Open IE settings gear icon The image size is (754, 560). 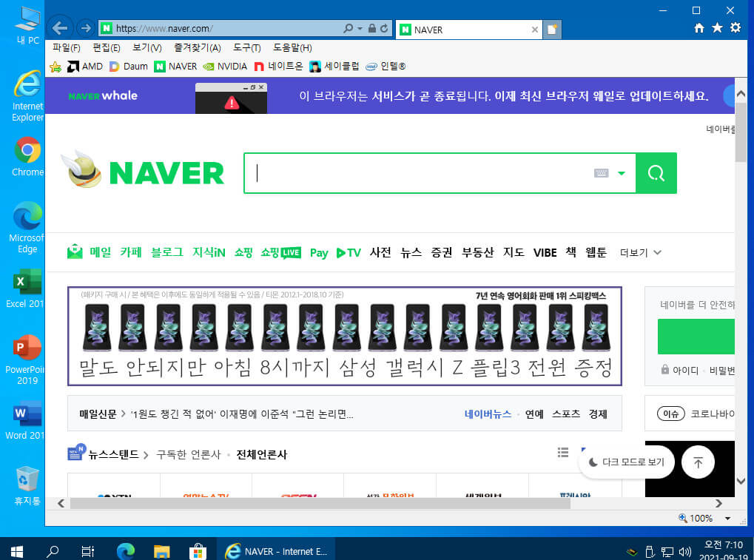736,27
